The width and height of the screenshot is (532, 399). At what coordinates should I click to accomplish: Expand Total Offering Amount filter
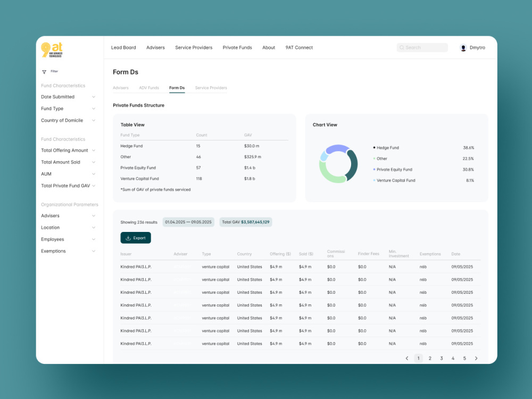(68, 151)
